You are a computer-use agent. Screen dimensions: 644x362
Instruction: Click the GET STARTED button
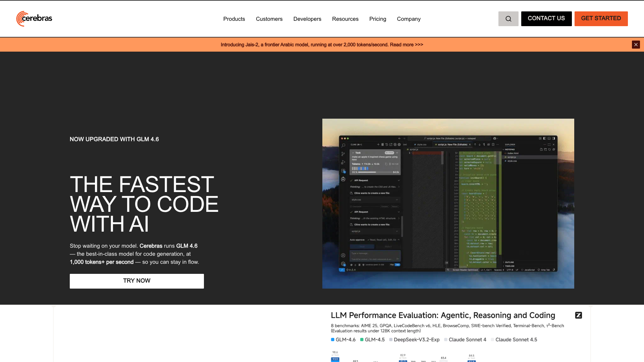601,19
